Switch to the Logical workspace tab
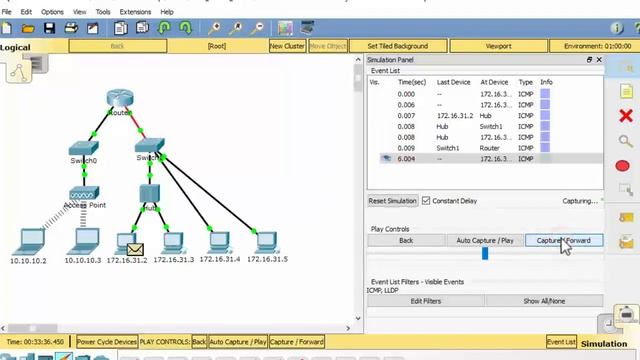 pos(16,47)
